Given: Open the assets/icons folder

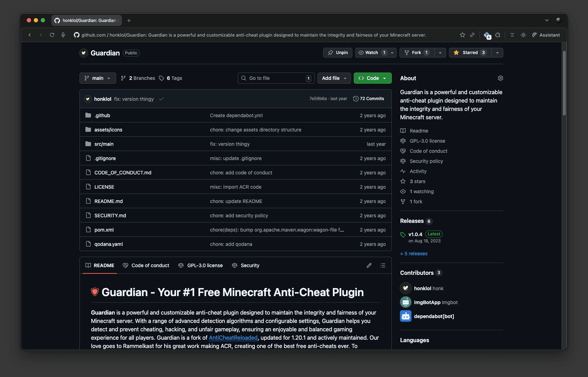Looking at the screenshot, I should point(108,130).
